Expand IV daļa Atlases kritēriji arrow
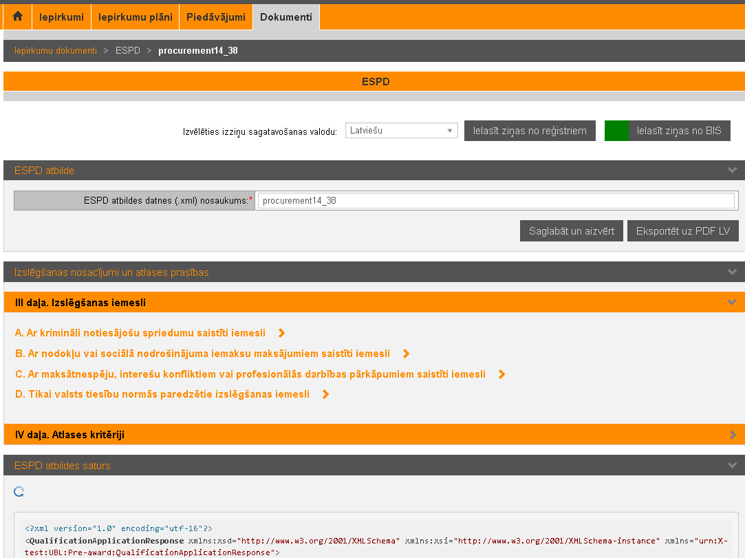 [733, 435]
